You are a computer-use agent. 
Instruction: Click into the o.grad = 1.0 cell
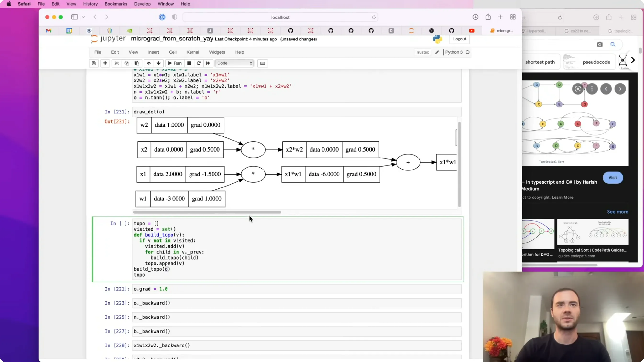point(297,289)
